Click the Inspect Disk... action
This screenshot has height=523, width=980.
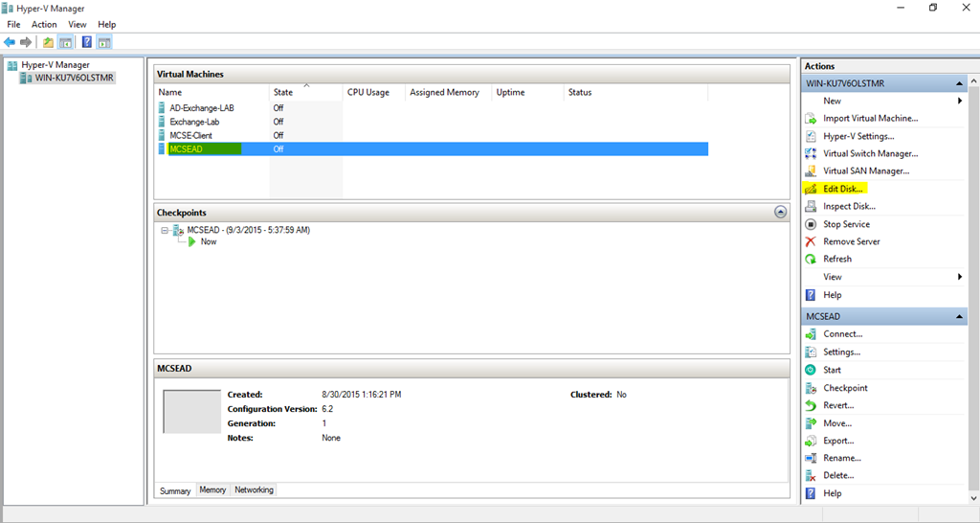pos(850,207)
